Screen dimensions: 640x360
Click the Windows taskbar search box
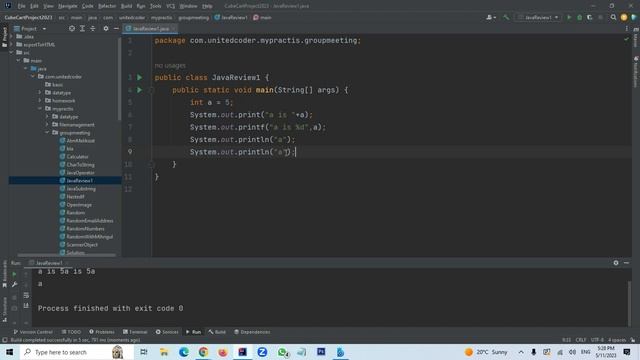77,352
